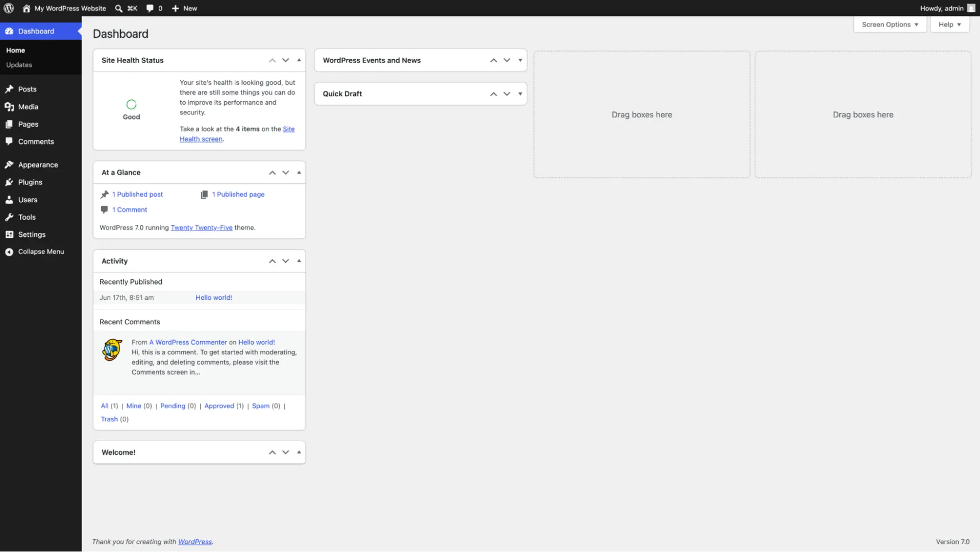Move WordPress Events and News box down

(507, 60)
